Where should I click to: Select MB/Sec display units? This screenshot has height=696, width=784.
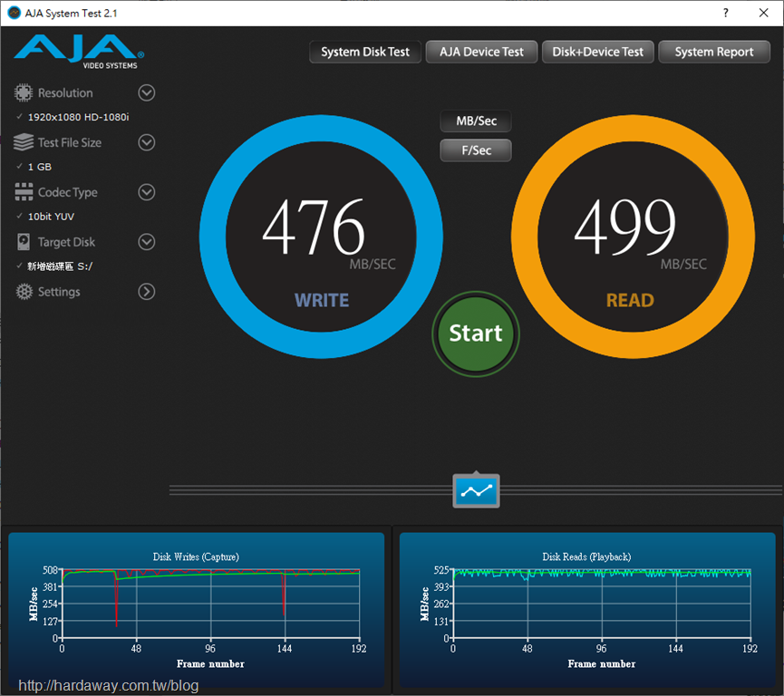pyautogui.click(x=476, y=121)
